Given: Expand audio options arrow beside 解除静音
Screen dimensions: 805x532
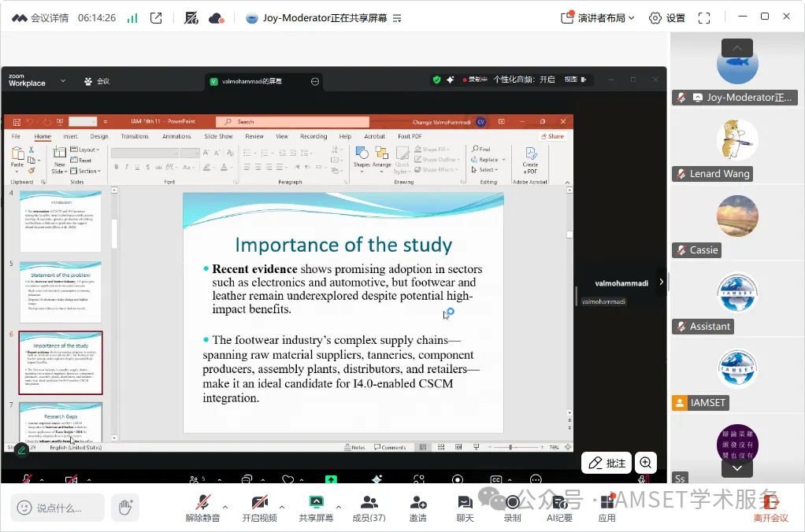Looking at the screenshot, I should point(225,507).
